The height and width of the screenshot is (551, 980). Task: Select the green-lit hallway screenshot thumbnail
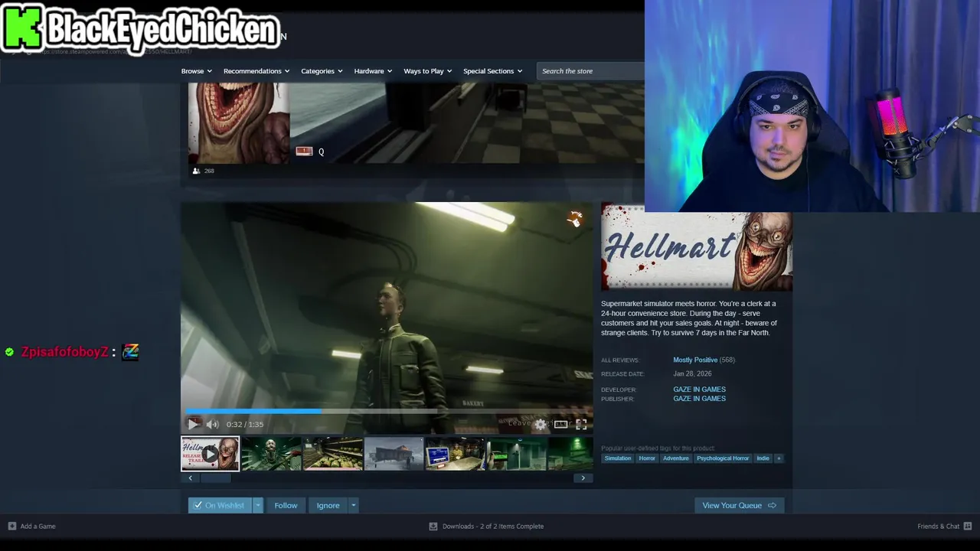pos(516,454)
